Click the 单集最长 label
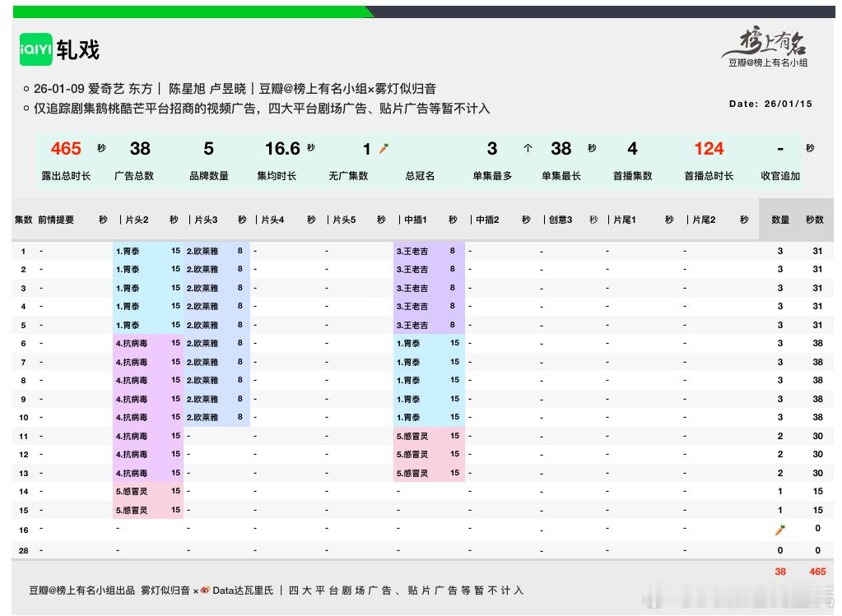The image size is (842, 616). tap(561, 176)
